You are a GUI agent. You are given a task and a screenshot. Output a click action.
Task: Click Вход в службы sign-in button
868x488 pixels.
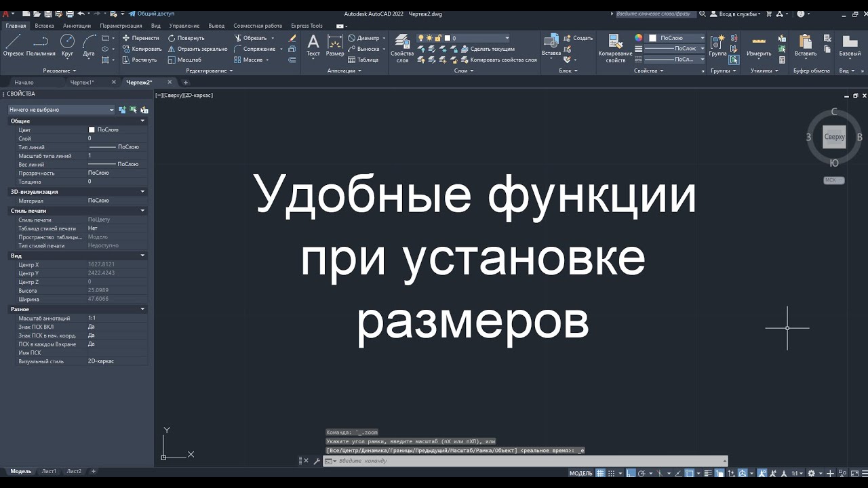point(735,14)
